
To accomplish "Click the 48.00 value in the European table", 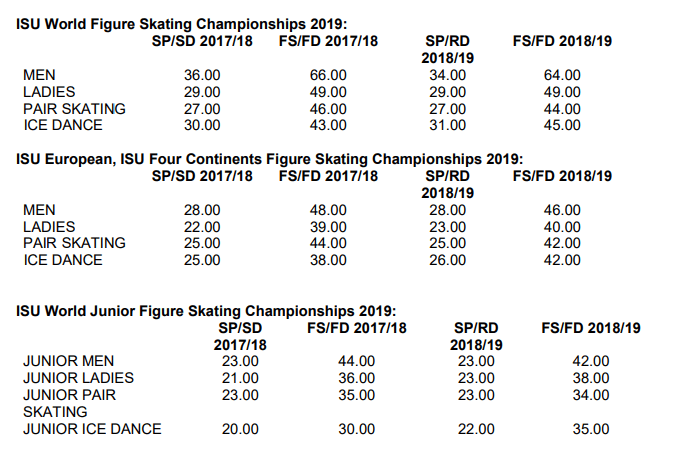I will 328,210.
